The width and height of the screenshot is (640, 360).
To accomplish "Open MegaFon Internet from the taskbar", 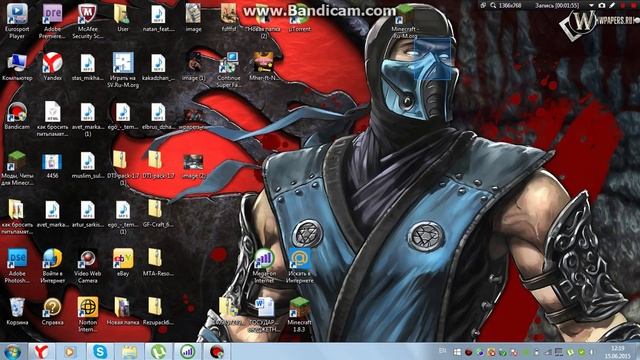I will pos(187,352).
